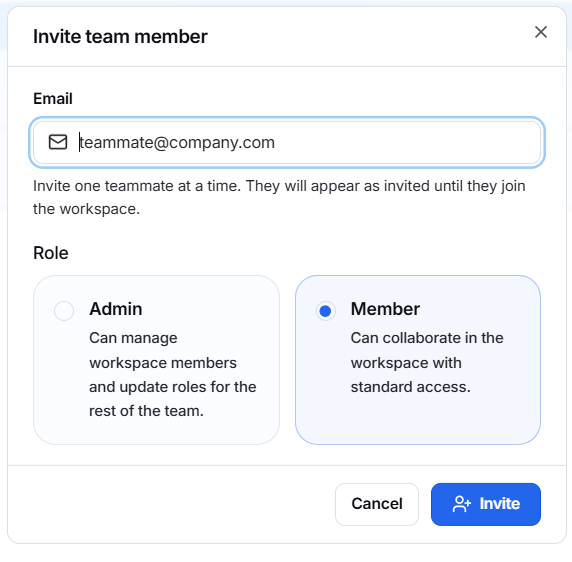The image size is (572, 562).
Task: Click the Email field label
Action: point(53,98)
